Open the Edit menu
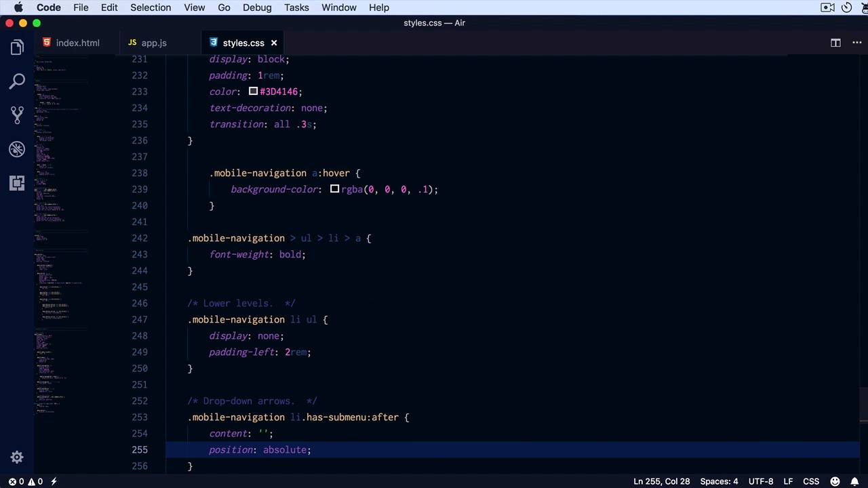This screenshot has width=868, height=488. tap(109, 7)
